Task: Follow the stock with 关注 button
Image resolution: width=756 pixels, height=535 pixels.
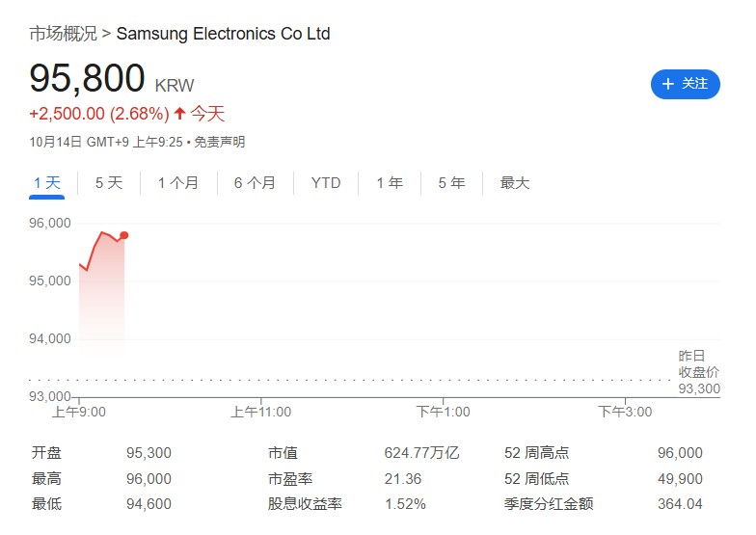Action: click(x=686, y=84)
